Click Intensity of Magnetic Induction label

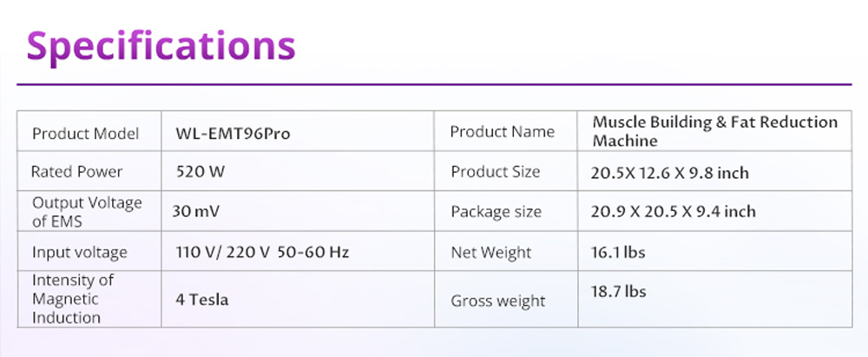[x=74, y=299]
